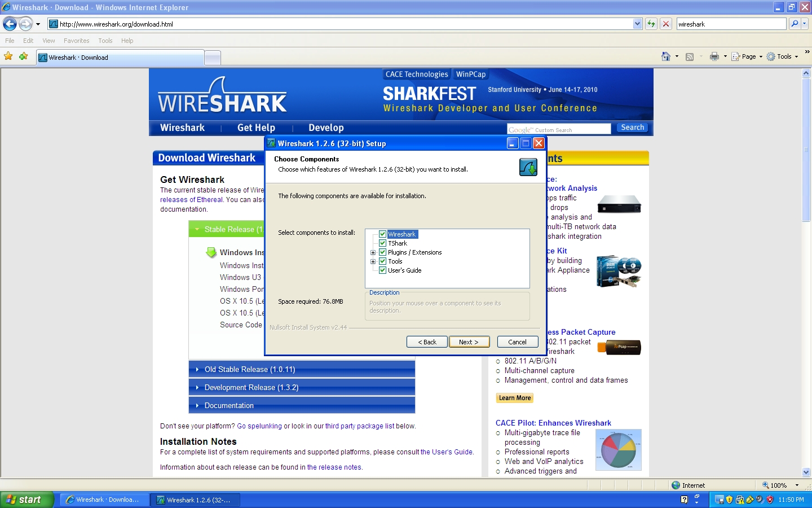
Task: Click the Internet zone globe icon
Action: (676, 485)
